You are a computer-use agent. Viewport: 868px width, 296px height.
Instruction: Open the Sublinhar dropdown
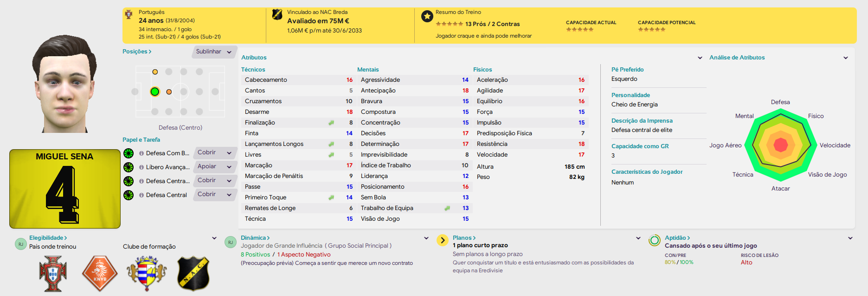214,52
